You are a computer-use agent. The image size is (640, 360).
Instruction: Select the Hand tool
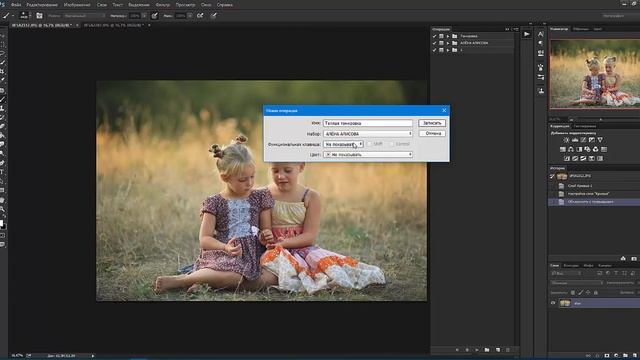(2, 200)
